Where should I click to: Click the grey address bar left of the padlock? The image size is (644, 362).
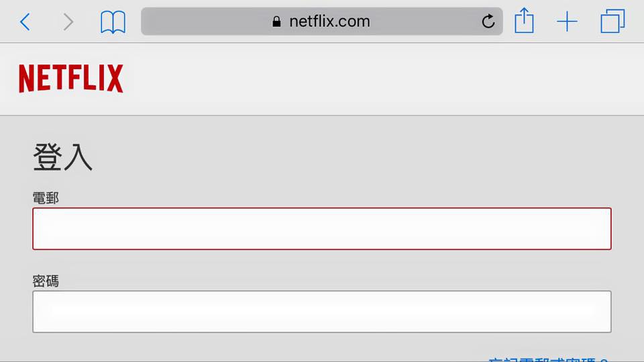(205, 21)
